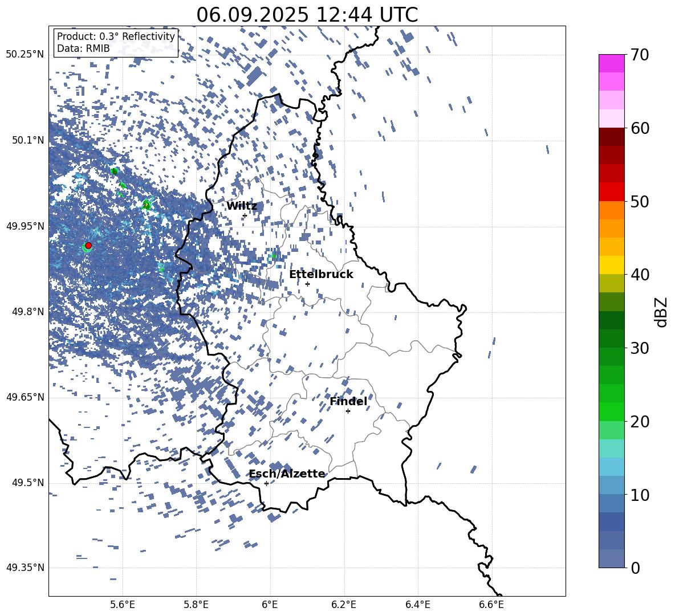Click the 6°E longitude label
This screenshot has height=616, width=675.
(x=270, y=605)
